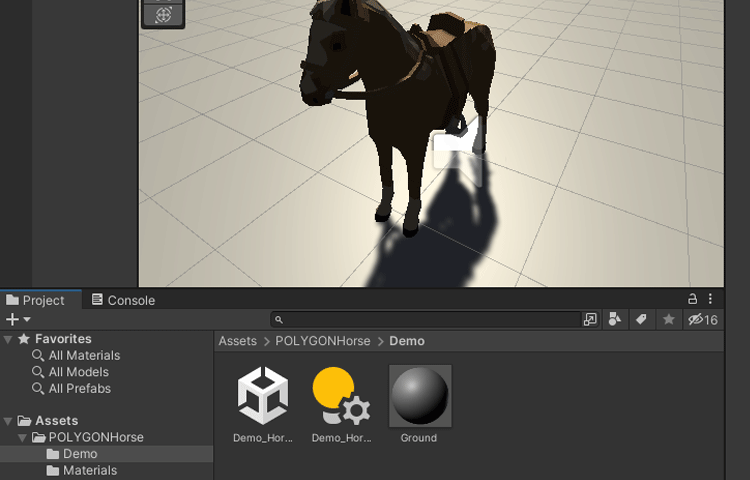This screenshot has height=480, width=750.
Task: Click the scene view crosshair tool button
Action: (163, 15)
